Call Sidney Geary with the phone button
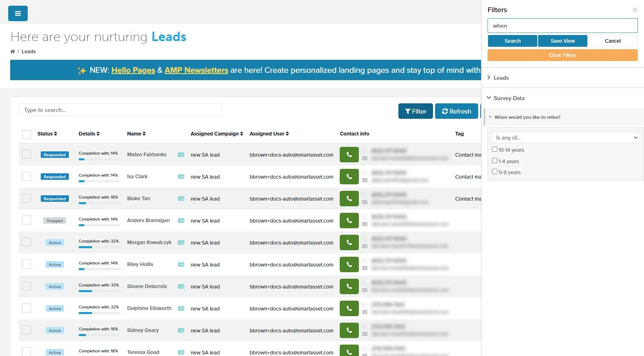Viewport: 644px width, 356px height. click(x=349, y=330)
